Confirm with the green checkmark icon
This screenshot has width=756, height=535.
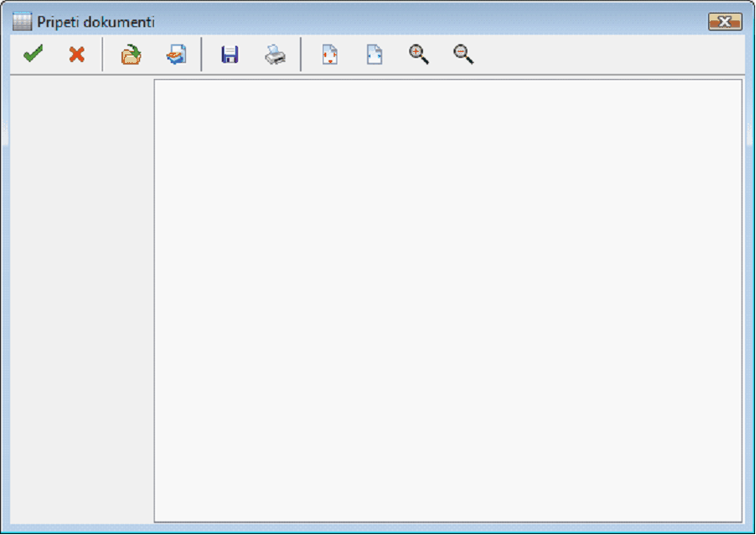point(33,54)
